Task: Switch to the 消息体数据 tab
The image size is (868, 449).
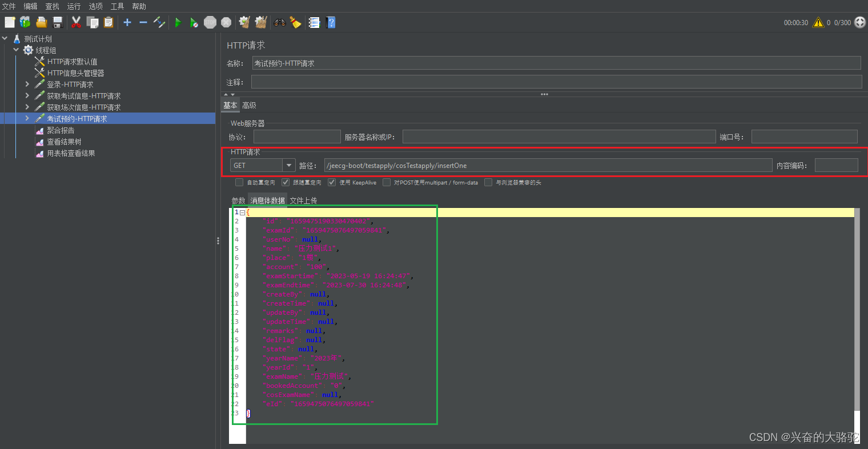Action: [x=267, y=201]
